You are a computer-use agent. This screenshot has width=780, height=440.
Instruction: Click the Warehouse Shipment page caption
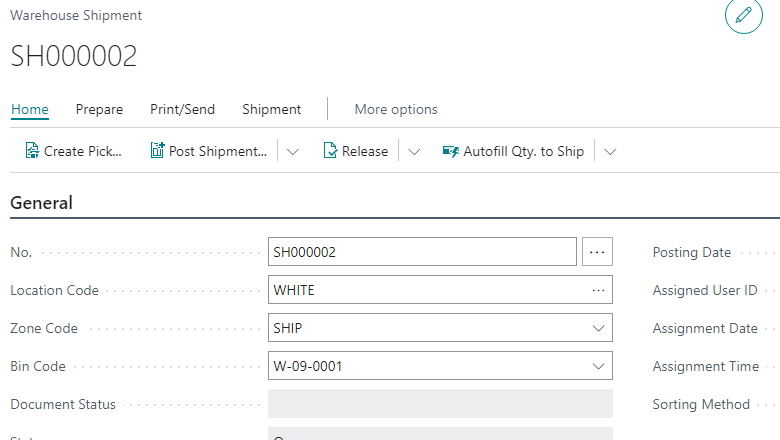click(x=76, y=15)
